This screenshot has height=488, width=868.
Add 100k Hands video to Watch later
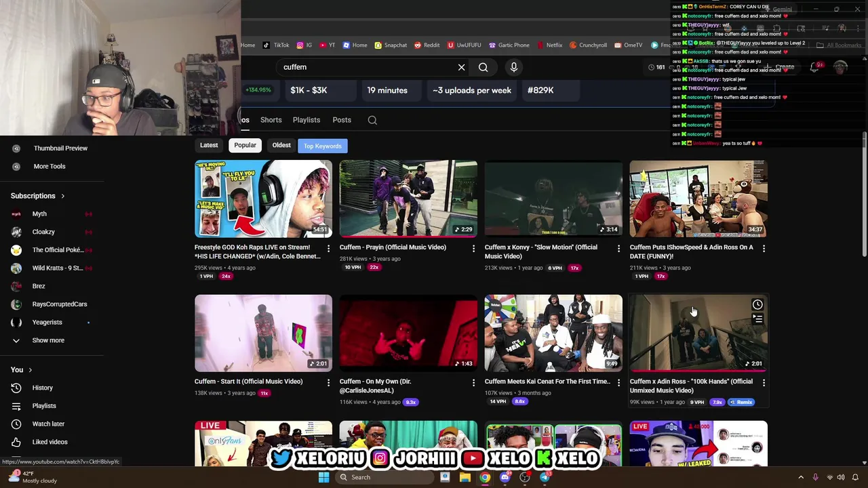click(757, 304)
